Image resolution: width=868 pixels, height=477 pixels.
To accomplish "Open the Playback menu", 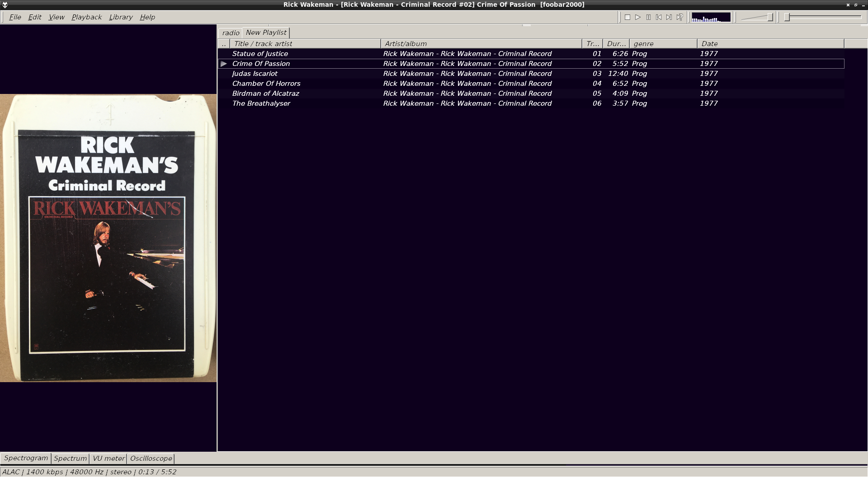I will [86, 17].
